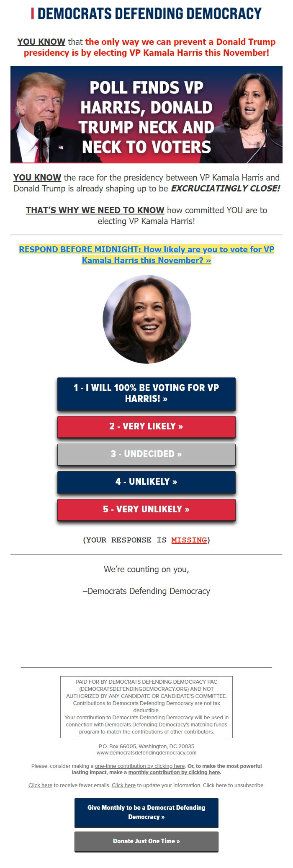Click the democratsdefendingdemocracy.com website address
Screen dimensions: 293x868
pyautogui.click(x=146, y=753)
